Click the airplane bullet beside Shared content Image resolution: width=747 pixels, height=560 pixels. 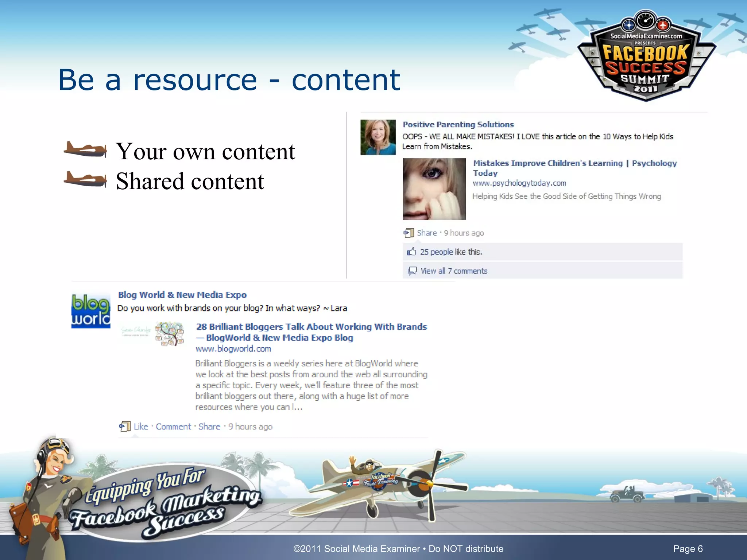point(85,179)
